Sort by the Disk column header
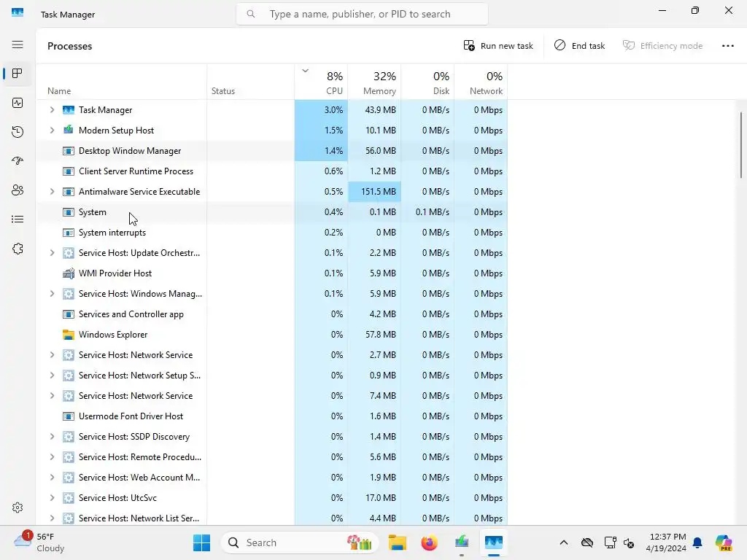Screen dimensions: 747x560 coord(427,82)
